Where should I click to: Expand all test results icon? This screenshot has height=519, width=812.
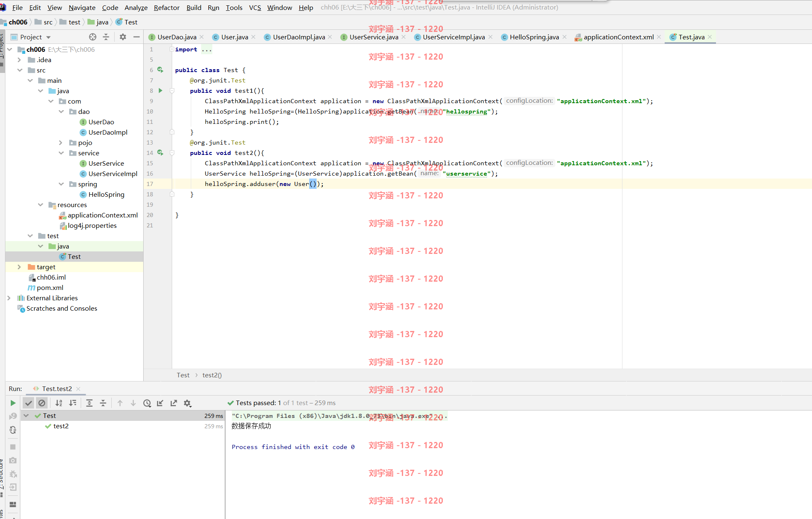click(x=89, y=403)
